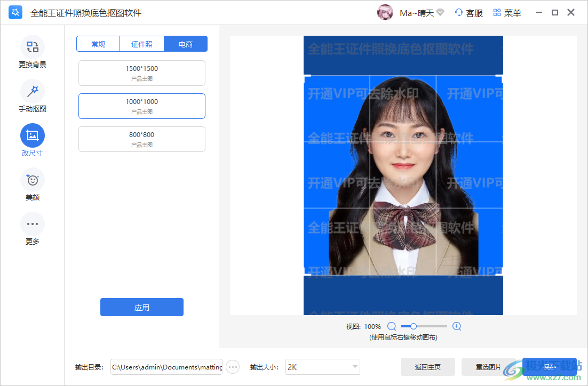The width and height of the screenshot is (588, 386).
Task: Open 客服 customer service
Action: pos(469,13)
